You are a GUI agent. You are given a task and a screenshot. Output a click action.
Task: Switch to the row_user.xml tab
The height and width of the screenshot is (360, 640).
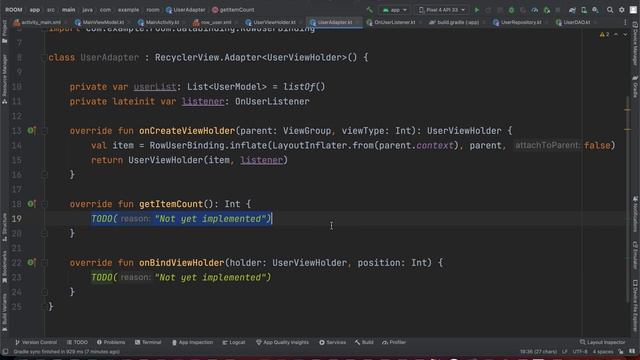212,22
